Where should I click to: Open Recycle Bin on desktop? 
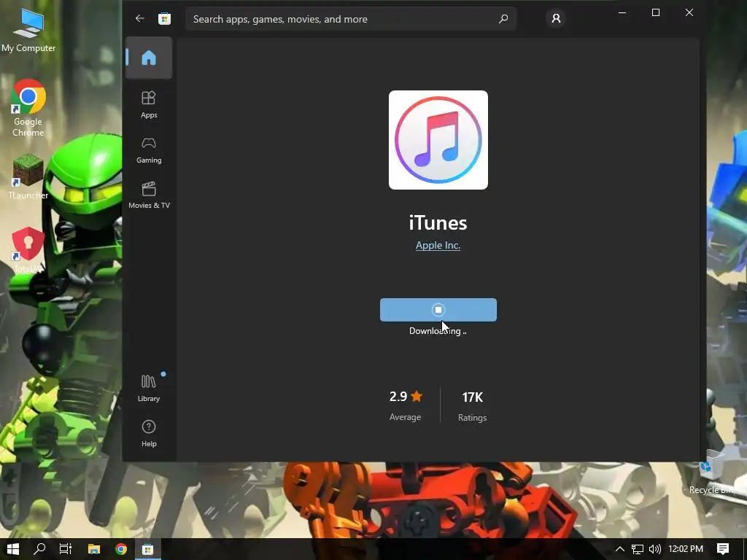pos(713,472)
